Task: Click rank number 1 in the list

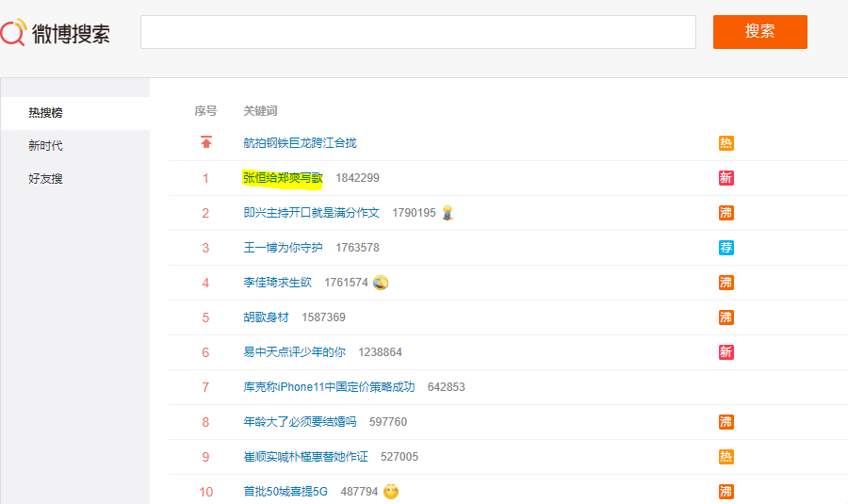Action: [205, 178]
